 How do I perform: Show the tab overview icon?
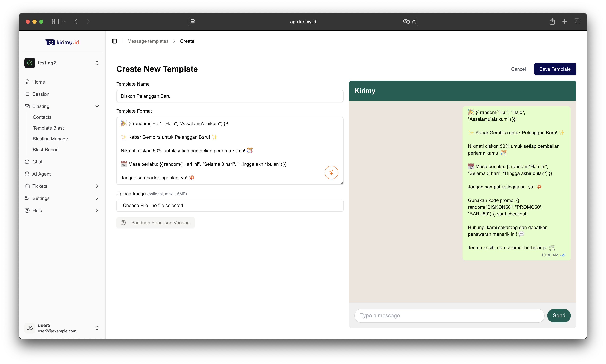tap(577, 22)
